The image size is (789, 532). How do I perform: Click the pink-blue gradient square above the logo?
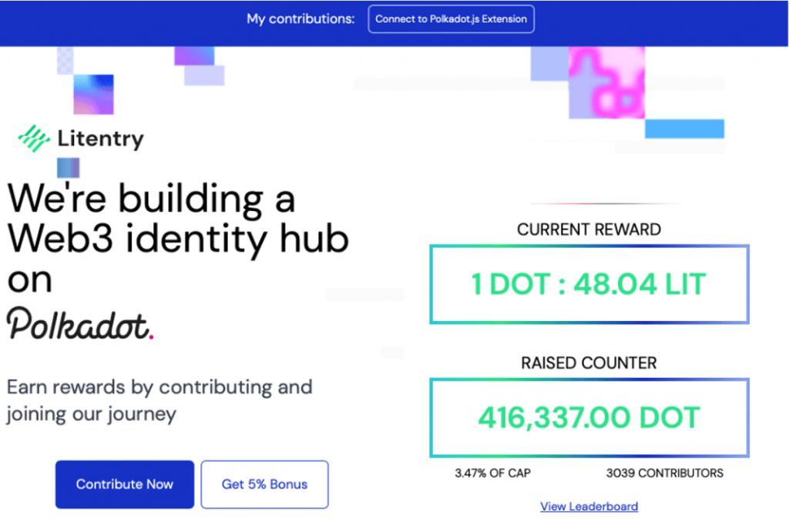93,94
